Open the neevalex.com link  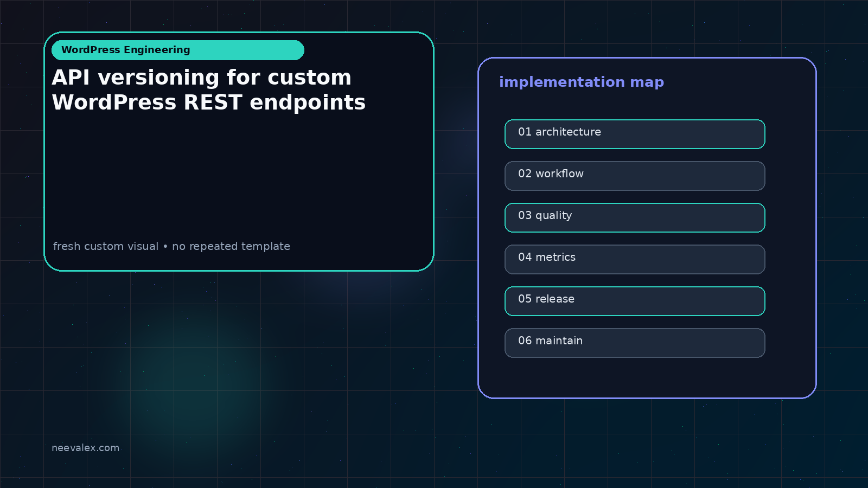coord(85,448)
